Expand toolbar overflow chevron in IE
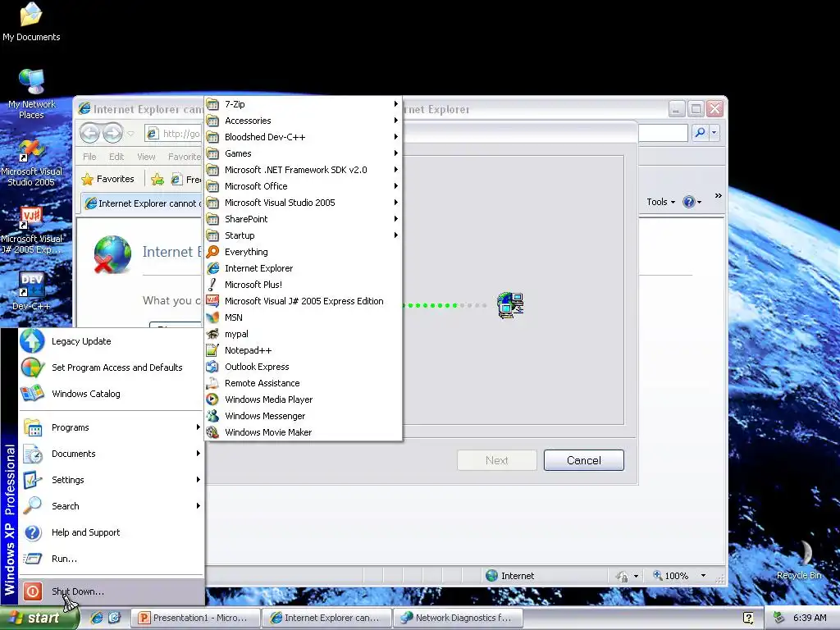This screenshot has height=630, width=840. [x=719, y=196]
